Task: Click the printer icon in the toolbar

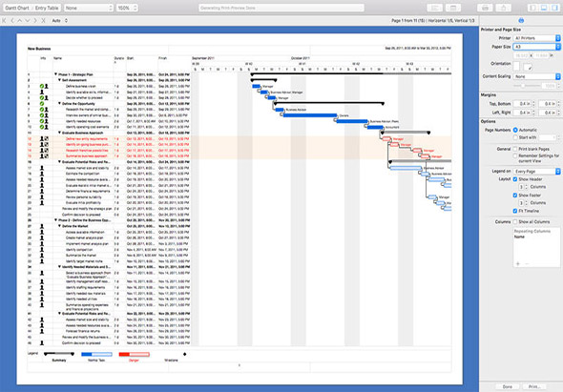Action: 485,8
